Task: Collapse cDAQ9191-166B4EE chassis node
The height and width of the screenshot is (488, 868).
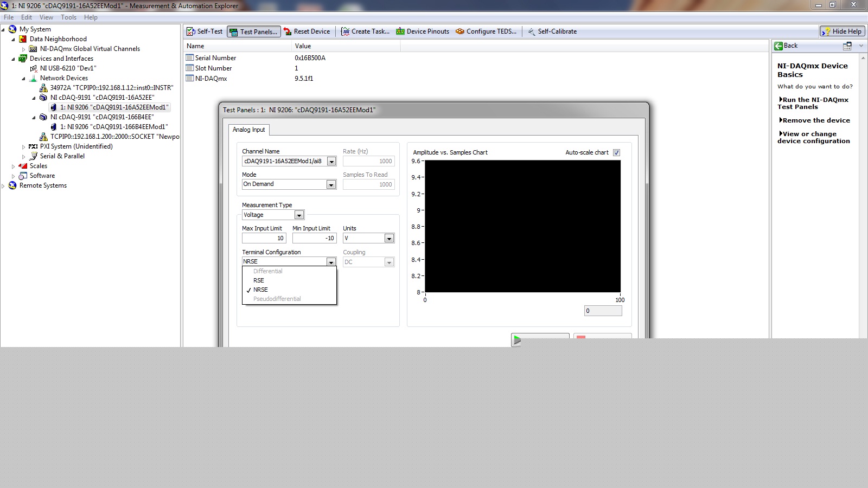Action: pyautogui.click(x=34, y=117)
